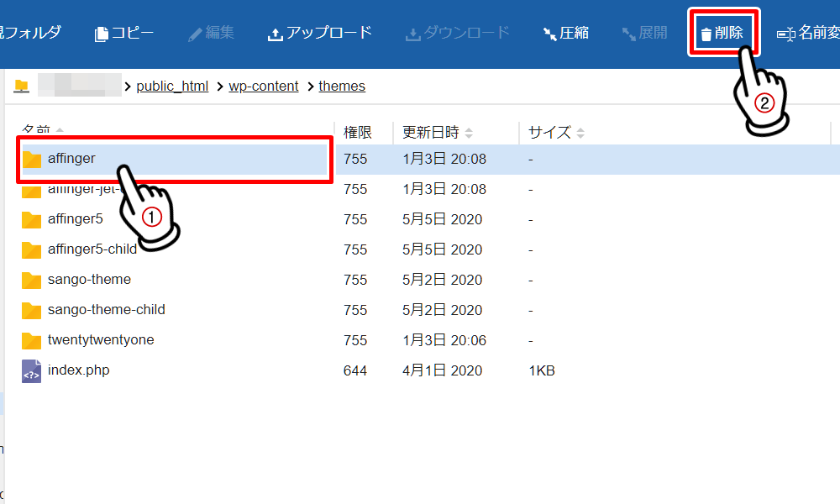Screen dimensions: 840x504
Task: Click the Upload (アップロード) toolbar button
Action: click(320, 34)
